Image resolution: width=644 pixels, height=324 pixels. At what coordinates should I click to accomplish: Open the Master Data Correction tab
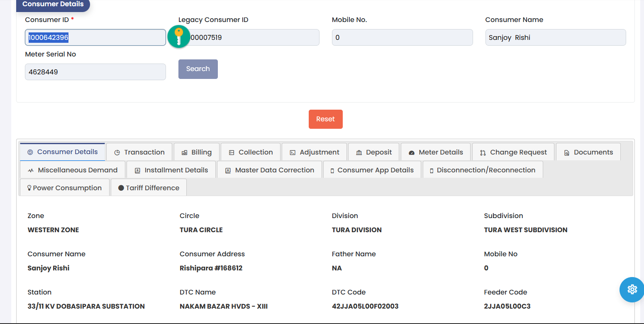click(x=270, y=170)
